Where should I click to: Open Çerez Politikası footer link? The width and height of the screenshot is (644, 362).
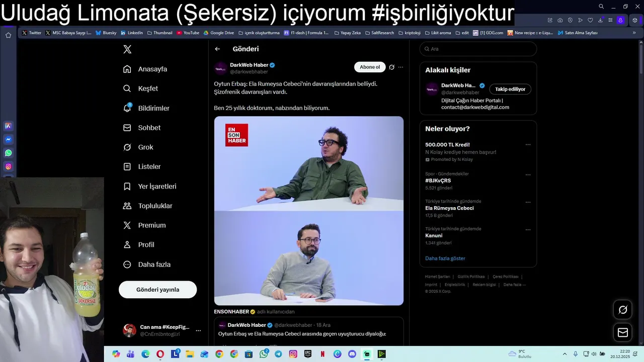(x=506, y=277)
